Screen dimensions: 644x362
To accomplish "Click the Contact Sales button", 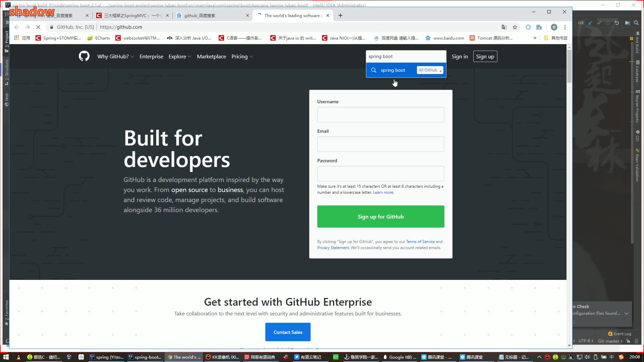I will pyautogui.click(x=288, y=332).
